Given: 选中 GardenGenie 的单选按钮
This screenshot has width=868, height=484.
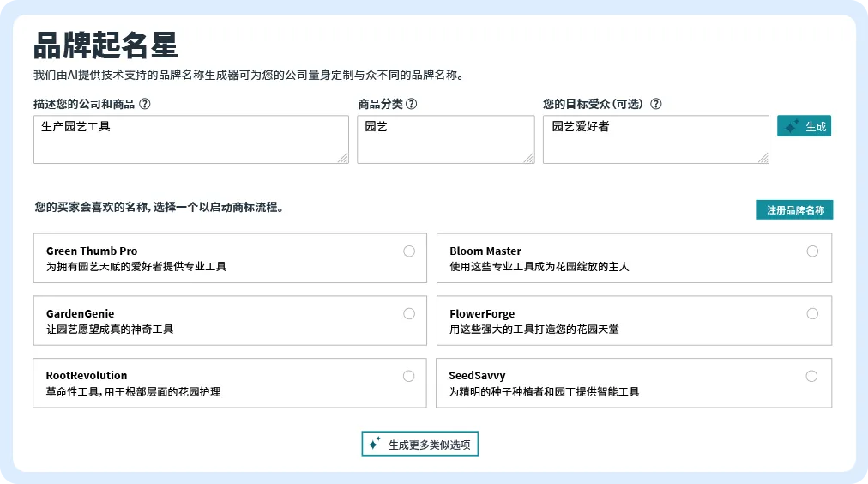Looking at the screenshot, I should [x=409, y=313].
